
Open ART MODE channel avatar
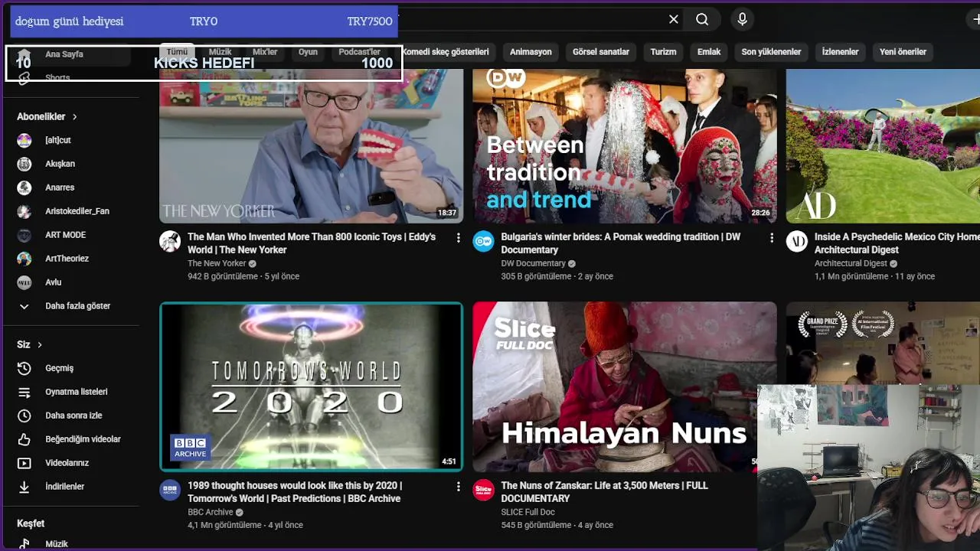click(24, 235)
